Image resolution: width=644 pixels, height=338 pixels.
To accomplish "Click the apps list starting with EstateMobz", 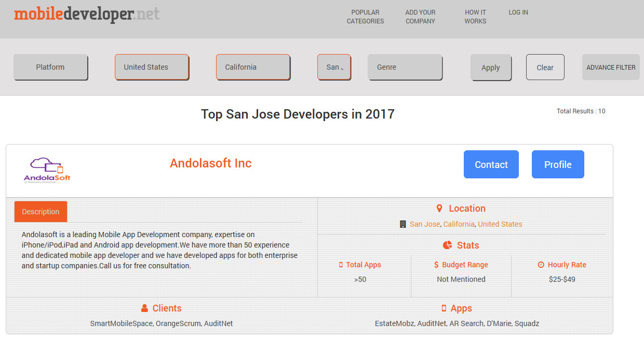I will point(457,323).
